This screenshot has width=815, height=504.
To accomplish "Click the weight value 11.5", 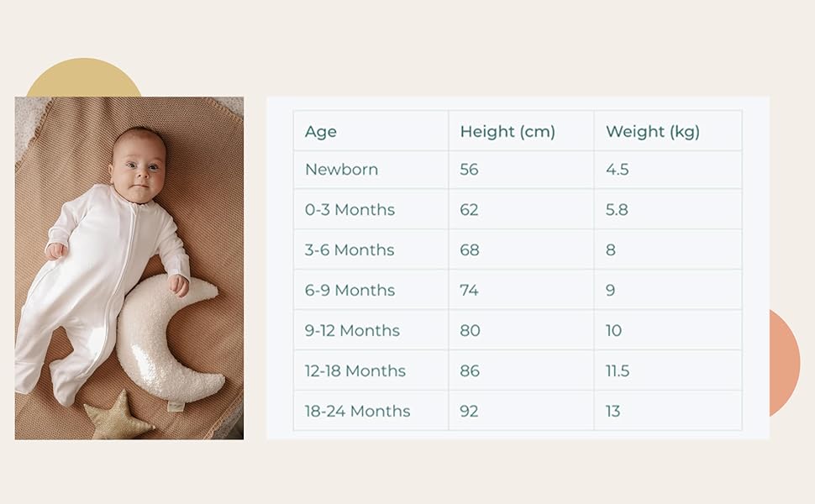I will [x=618, y=371].
